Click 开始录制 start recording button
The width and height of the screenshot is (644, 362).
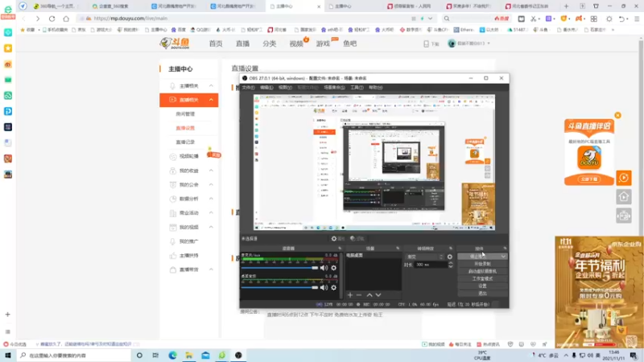(x=482, y=264)
